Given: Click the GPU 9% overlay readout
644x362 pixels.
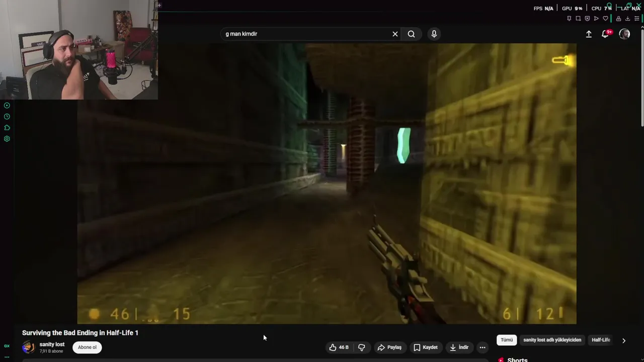Looking at the screenshot, I should tap(572, 9).
